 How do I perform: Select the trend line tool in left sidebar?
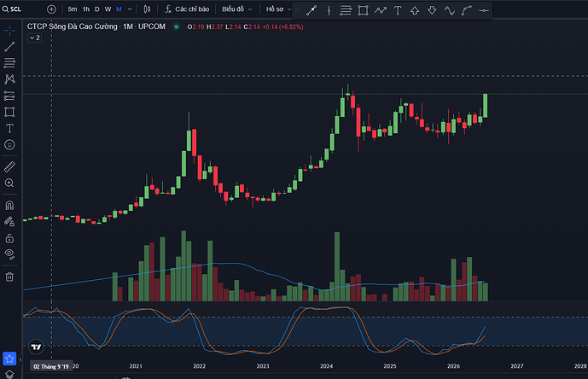point(9,47)
